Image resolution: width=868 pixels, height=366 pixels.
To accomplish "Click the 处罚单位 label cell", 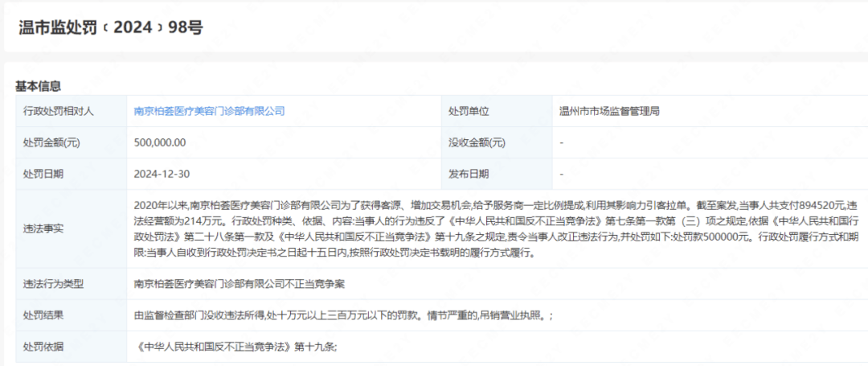I will 497,111.
